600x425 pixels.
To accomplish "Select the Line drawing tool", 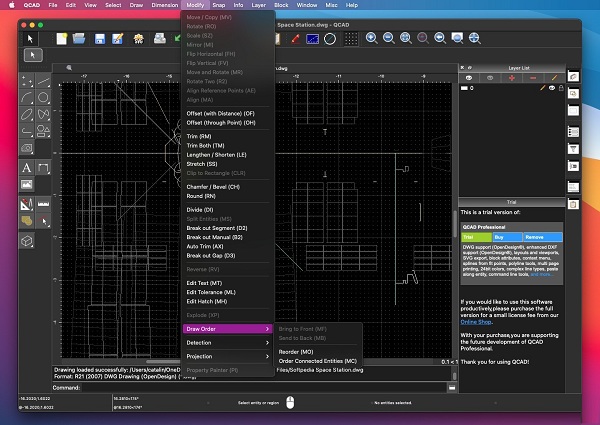I will [x=43, y=81].
